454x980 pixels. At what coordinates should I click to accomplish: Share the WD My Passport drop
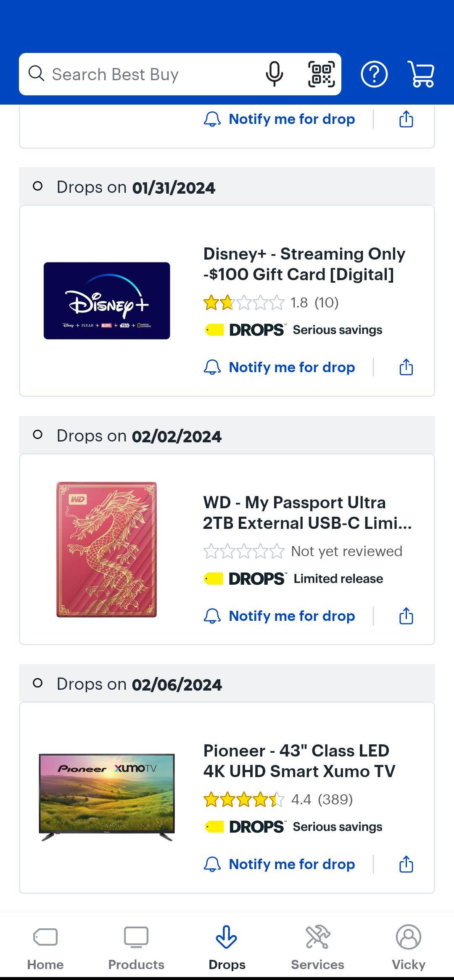point(406,616)
